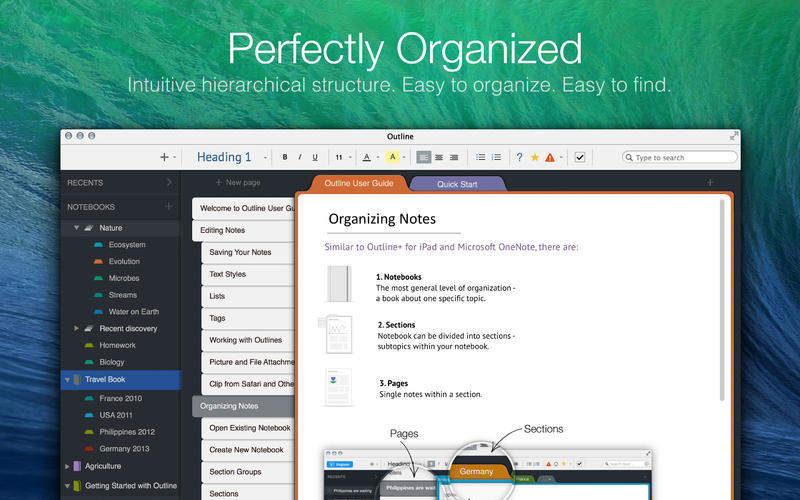Click the New page button
This screenshot has height=500, width=800.
pos(238,182)
